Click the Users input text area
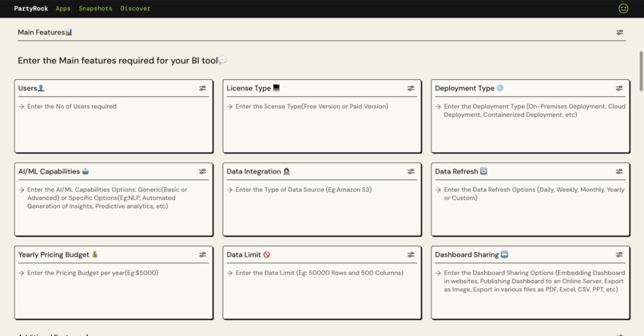The width and height of the screenshot is (644, 336). coord(113,126)
